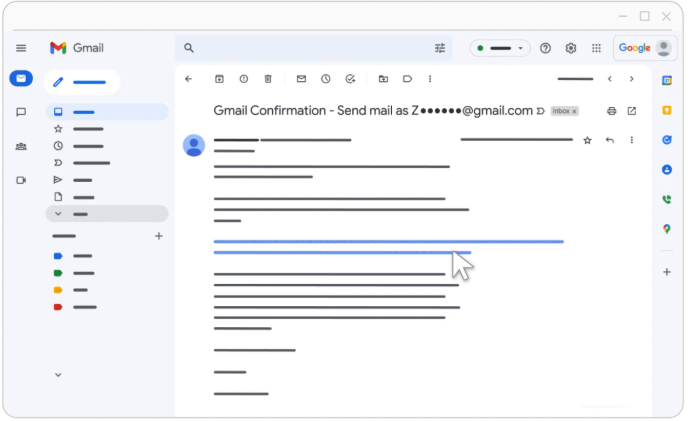Go to newer email chevron
The image size is (690, 421).
tap(609, 79)
